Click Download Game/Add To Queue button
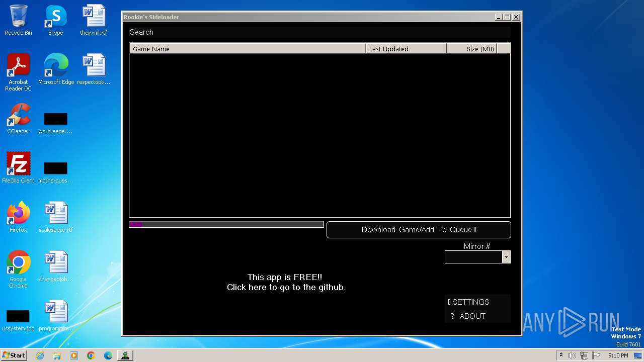 pyautogui.click(x=419, y=230)
